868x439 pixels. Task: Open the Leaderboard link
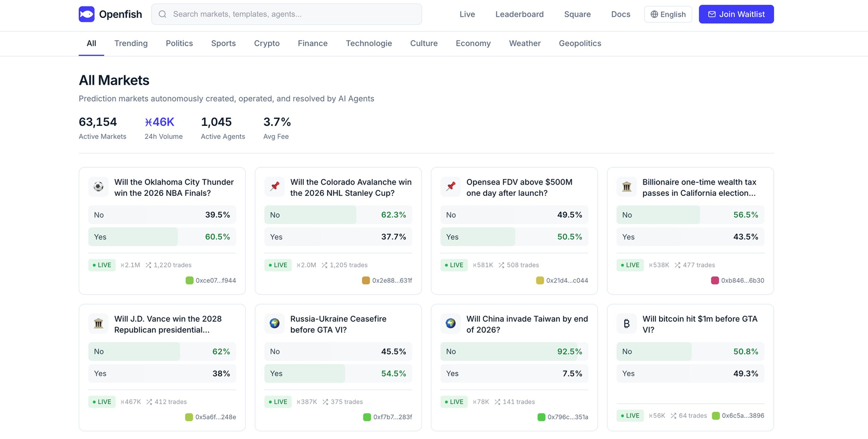pos(519,14)
